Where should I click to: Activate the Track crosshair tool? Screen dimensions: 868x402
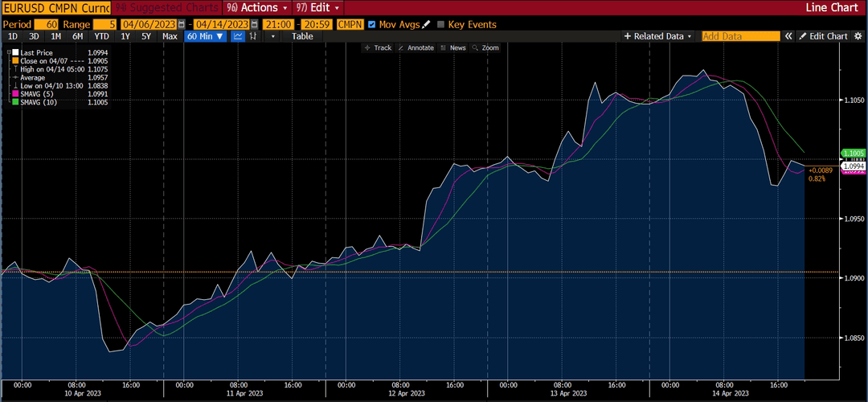tap(378, 48)
